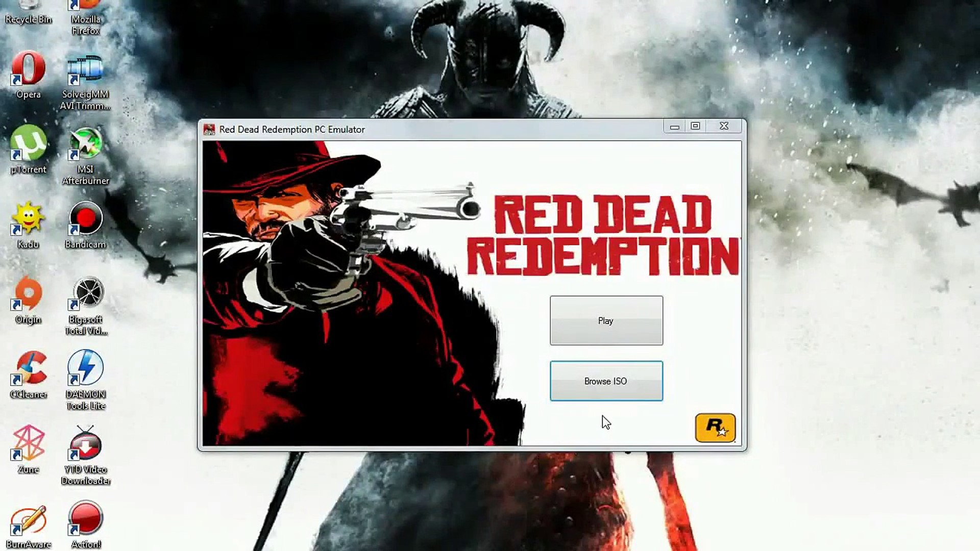The image size is (980, 551).
Task: Open the Kadu desktop icon
Action: tap(29, 219)
